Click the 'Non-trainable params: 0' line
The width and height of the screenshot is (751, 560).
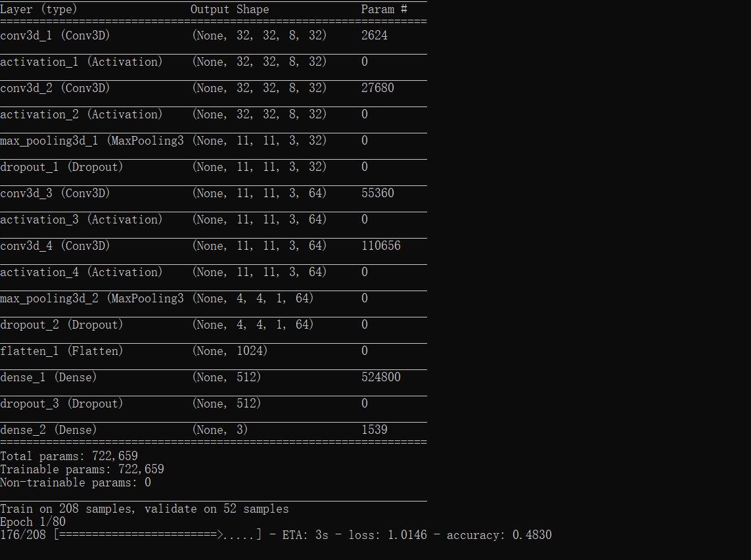tap(76, 483)
